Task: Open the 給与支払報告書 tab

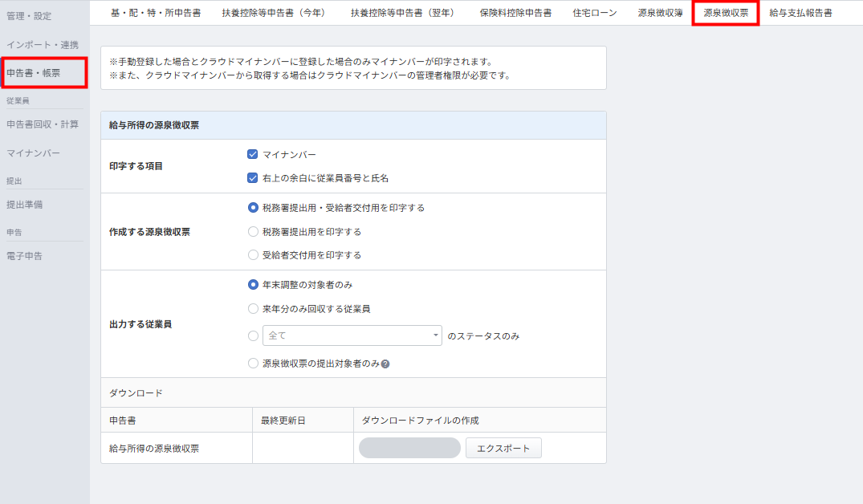Action: pyautogui.click(x=800, y=14)
